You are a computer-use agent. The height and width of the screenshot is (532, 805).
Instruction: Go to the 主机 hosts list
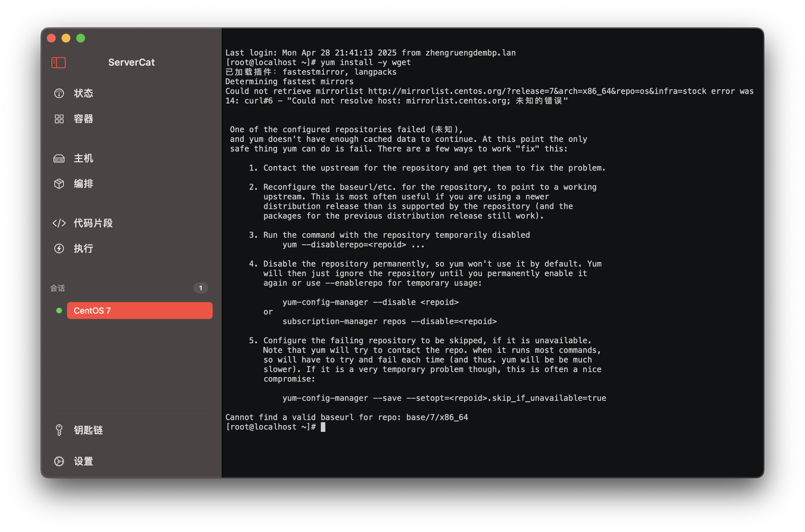click(84, 159)
